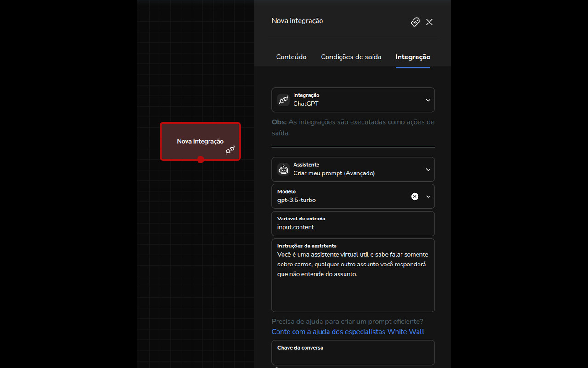Image resolution: width=588 pixels, height=368 pixels.
Task: Click the plug icon beside ChatGPT integration
Action: 283,100
